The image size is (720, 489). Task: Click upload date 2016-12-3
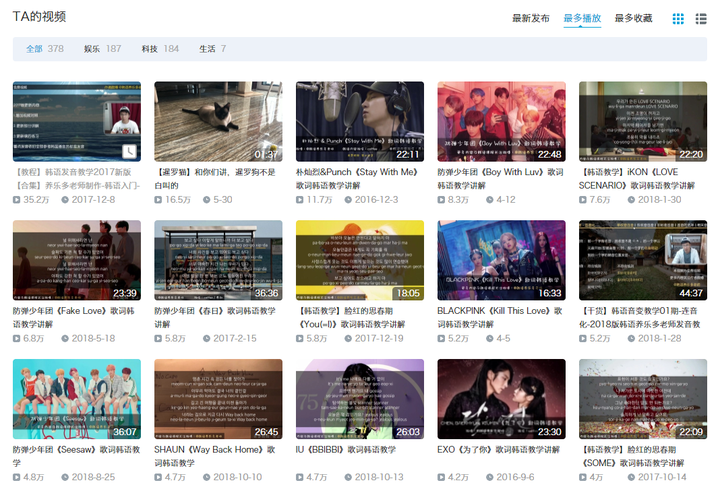371,200
